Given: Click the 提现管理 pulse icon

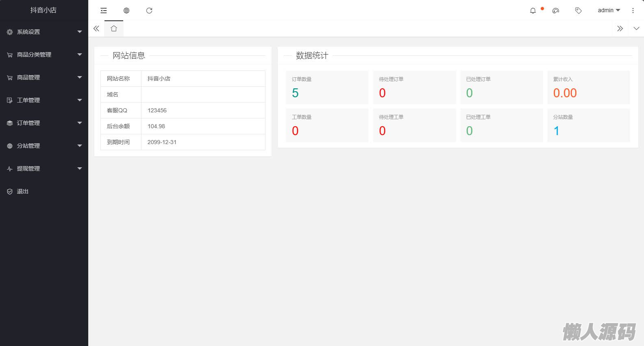Looking at the screenshot, I should pyautogui.click(x=10, y=169).
